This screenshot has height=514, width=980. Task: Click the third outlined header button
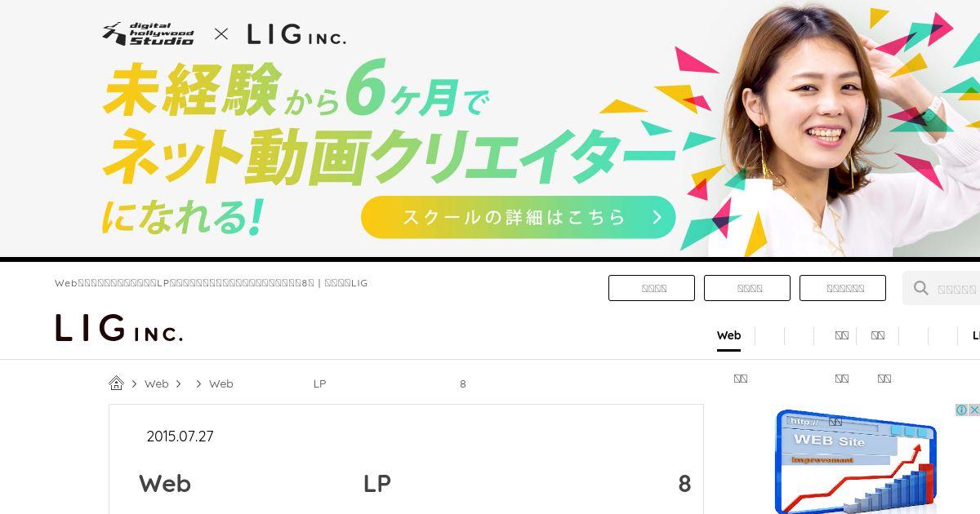[x=843, y=288]
